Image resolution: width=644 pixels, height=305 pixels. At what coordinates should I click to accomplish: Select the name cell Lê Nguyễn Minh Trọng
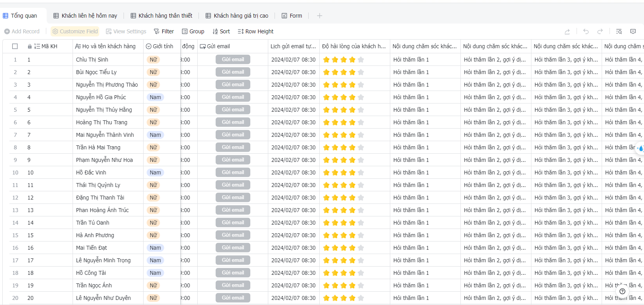pos(108,260)
